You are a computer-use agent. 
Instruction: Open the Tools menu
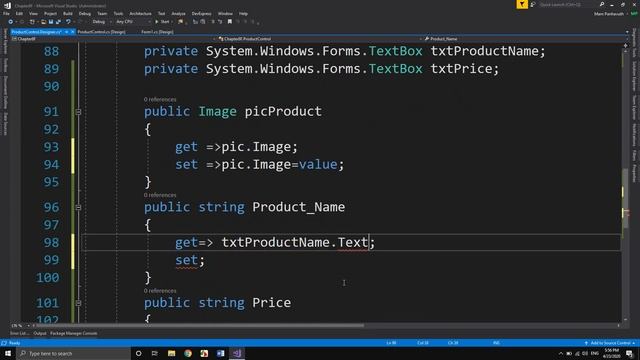point(118,13)
